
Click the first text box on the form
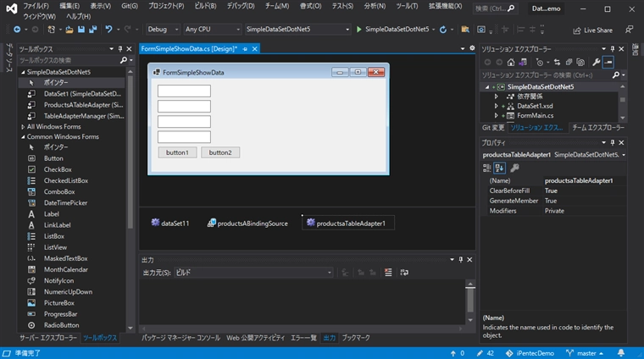[x=184, y=91]
